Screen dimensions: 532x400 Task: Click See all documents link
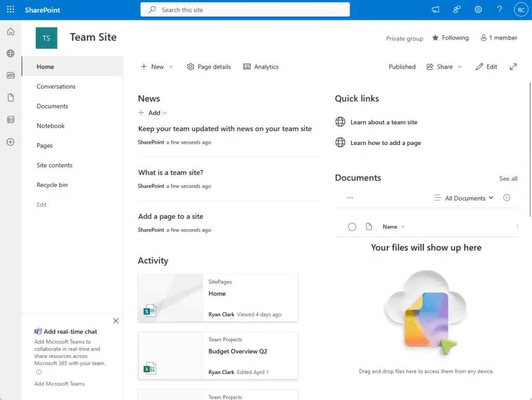[508, 179]
